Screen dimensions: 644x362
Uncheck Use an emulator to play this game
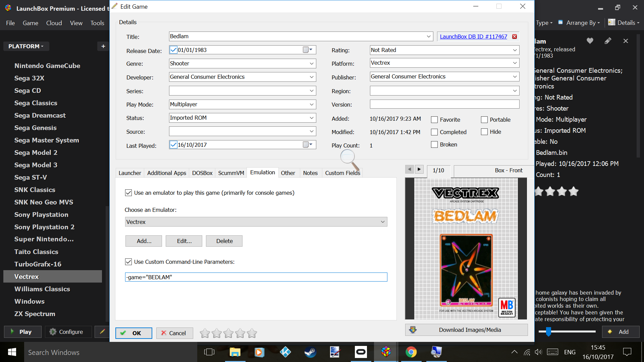click(128, 193)
